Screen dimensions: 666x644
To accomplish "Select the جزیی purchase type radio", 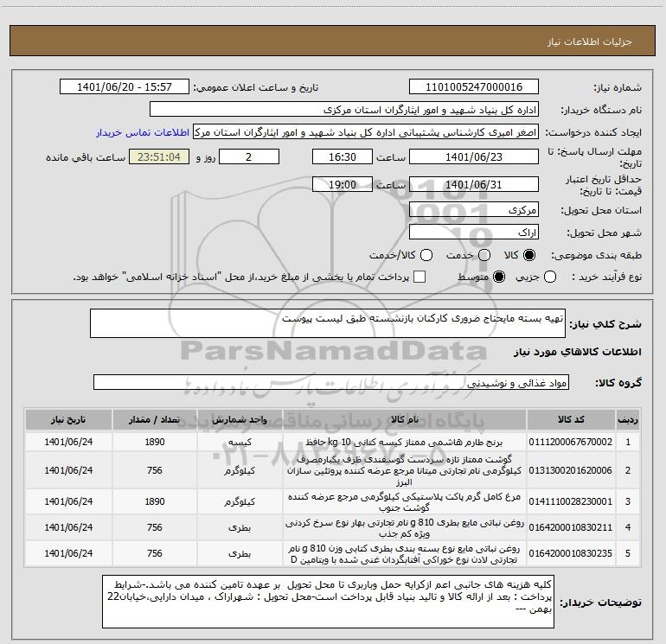I will [550, 277].
